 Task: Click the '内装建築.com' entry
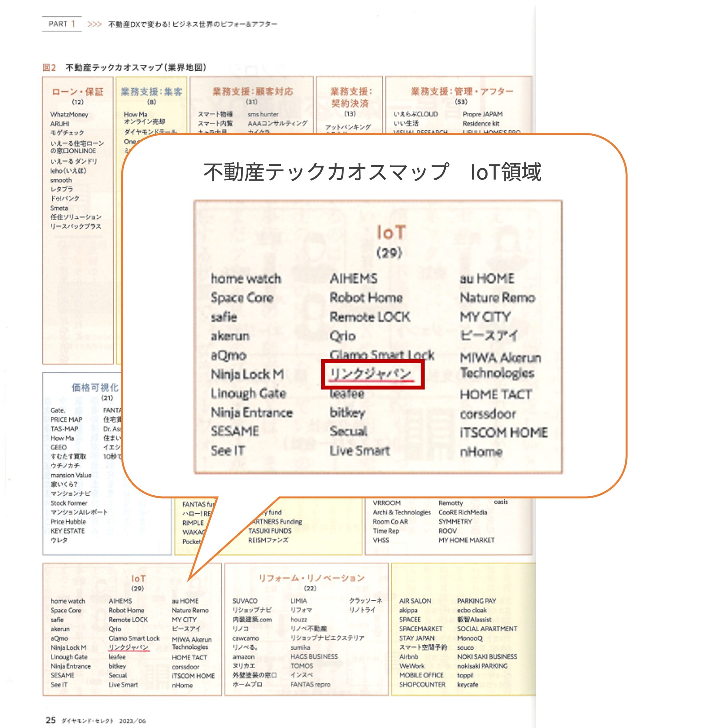tap(252, 619)
